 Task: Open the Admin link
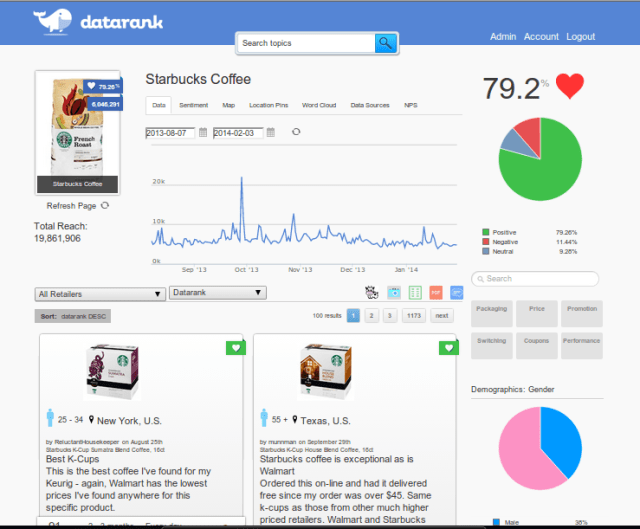click(x=503, y=37)
